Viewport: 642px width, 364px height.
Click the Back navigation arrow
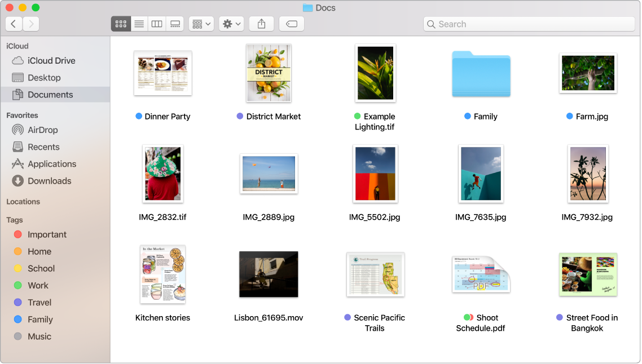(x=13, y=24)
